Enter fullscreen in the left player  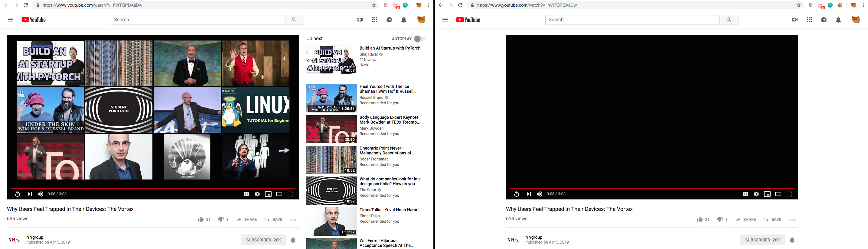pyautogui.click(x=290, y=194)
